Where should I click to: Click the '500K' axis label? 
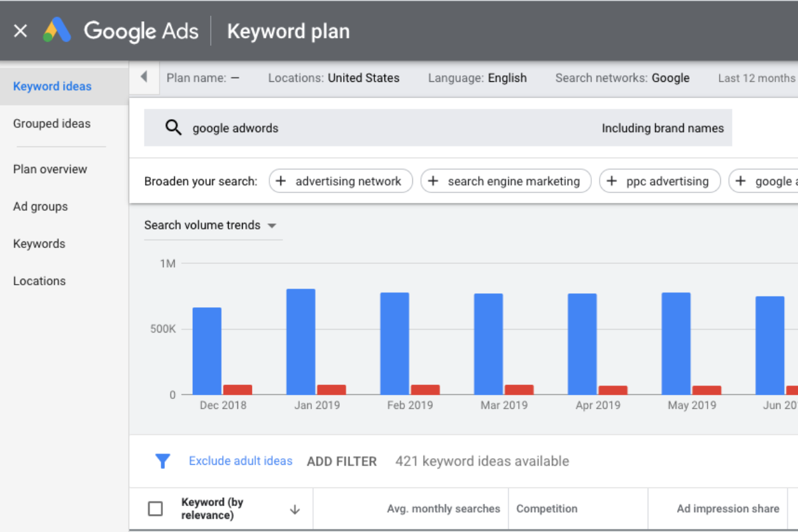[x=162, y=329]
